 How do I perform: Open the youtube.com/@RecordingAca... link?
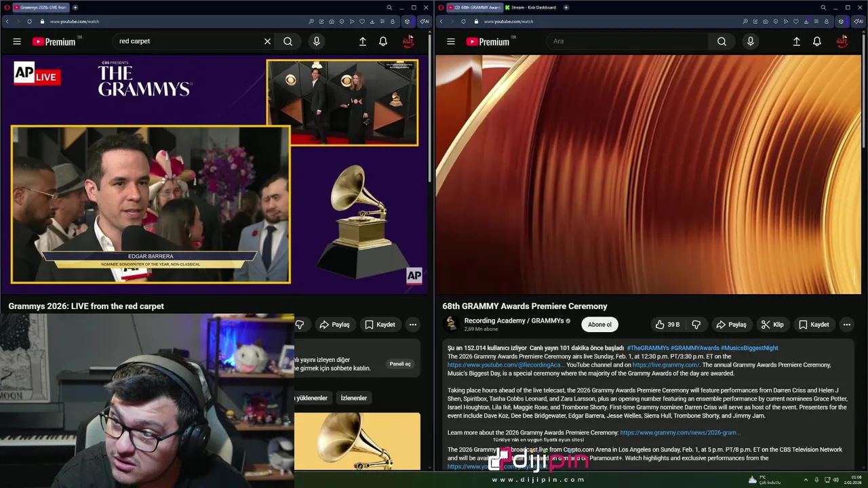[x=506, y=365]
